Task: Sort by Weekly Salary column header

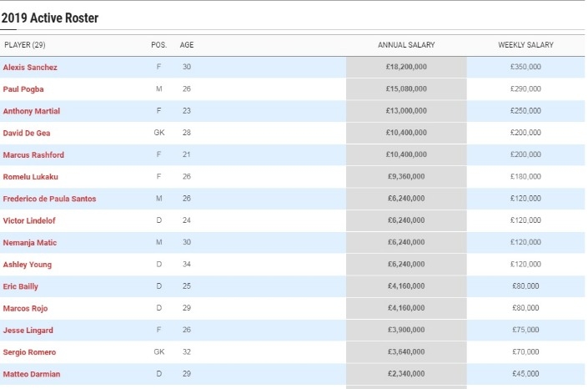Action: pyautogui.click(x=525, y=45)
